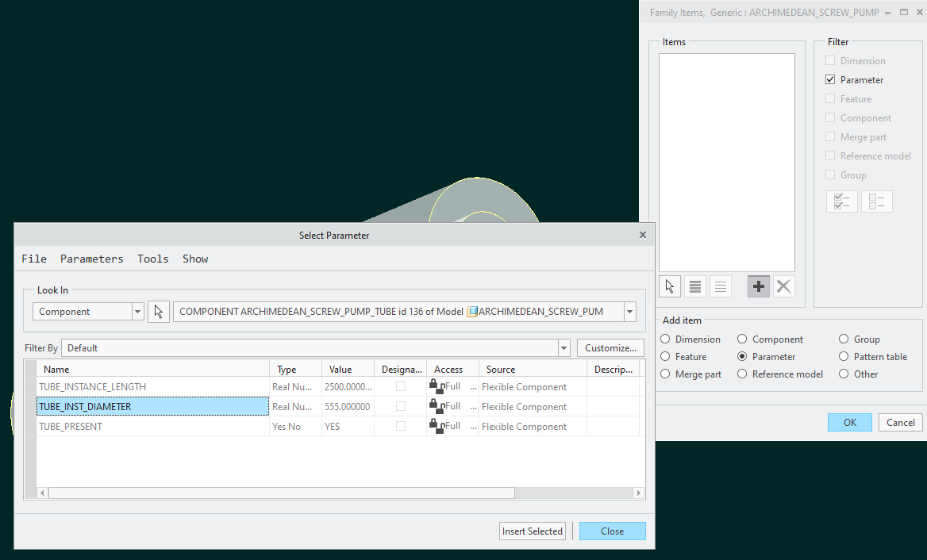Select the TUBE_INSTANCE_LENGTH parameter row
Image resolution: width=927 pixels, height=560 pixels.
click(151, 387)
